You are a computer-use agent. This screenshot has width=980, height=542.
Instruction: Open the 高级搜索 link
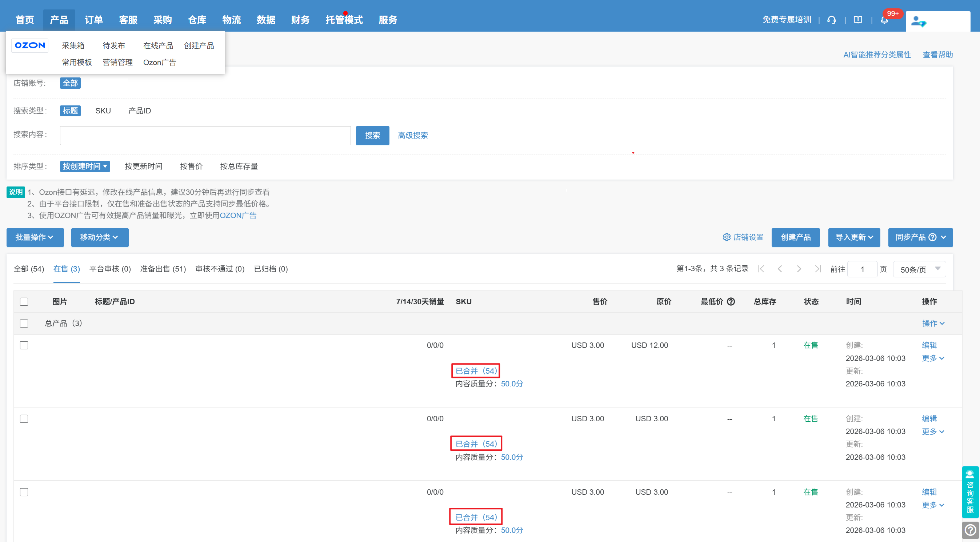click(x=412, y=135)
